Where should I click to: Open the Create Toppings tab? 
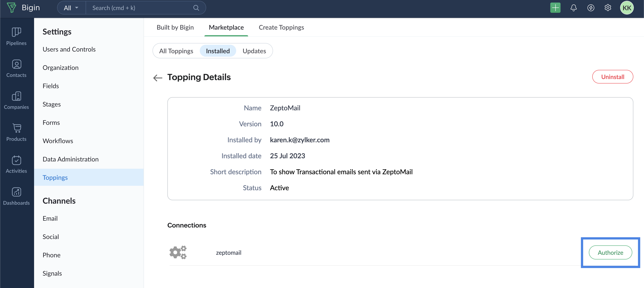(281, 27)
